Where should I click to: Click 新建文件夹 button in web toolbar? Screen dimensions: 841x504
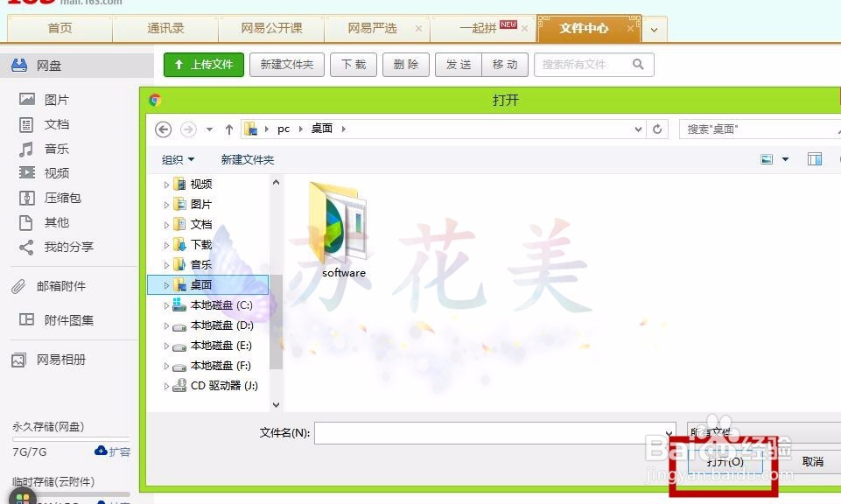click(x=287, y=65)
